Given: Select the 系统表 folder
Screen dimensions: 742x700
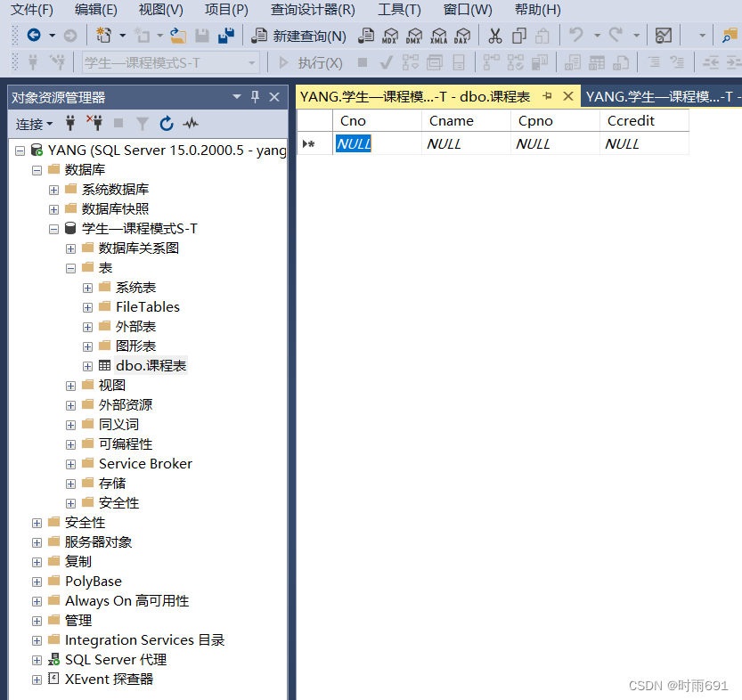Looking at the screenshot, I should (x=135, y=287).
